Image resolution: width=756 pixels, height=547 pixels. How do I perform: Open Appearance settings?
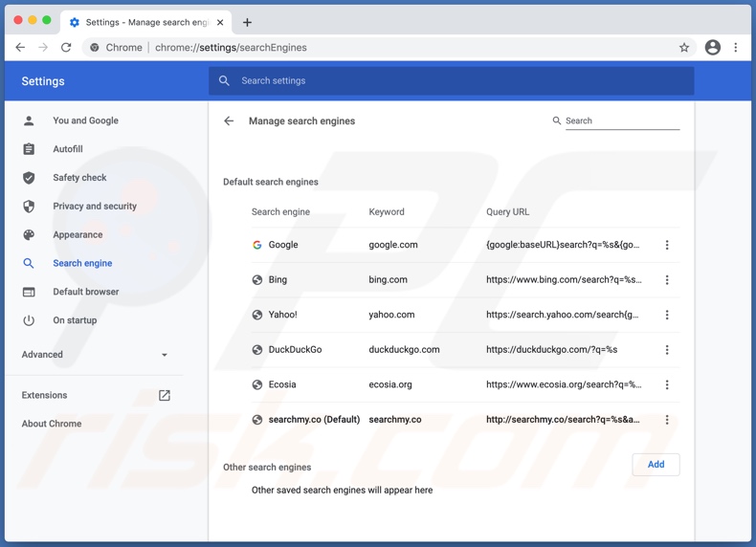78,234
